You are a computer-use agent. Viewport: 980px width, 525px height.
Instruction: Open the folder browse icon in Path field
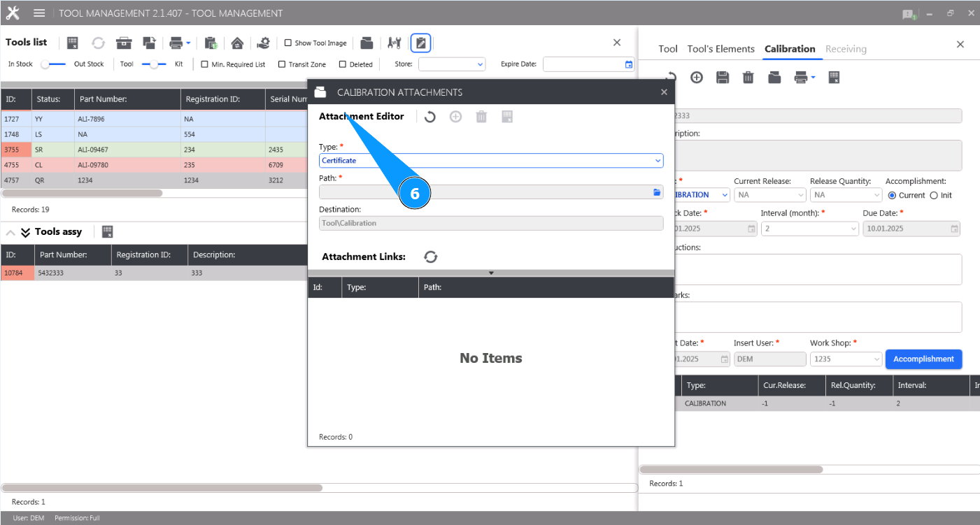[x=656, y=192]
